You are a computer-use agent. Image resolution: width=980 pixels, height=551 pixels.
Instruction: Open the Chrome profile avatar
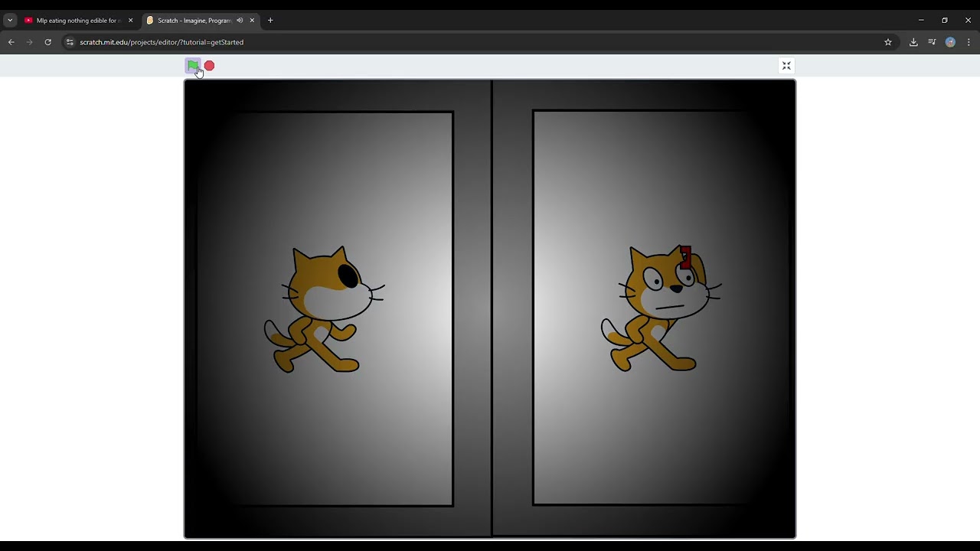(950, 42)
